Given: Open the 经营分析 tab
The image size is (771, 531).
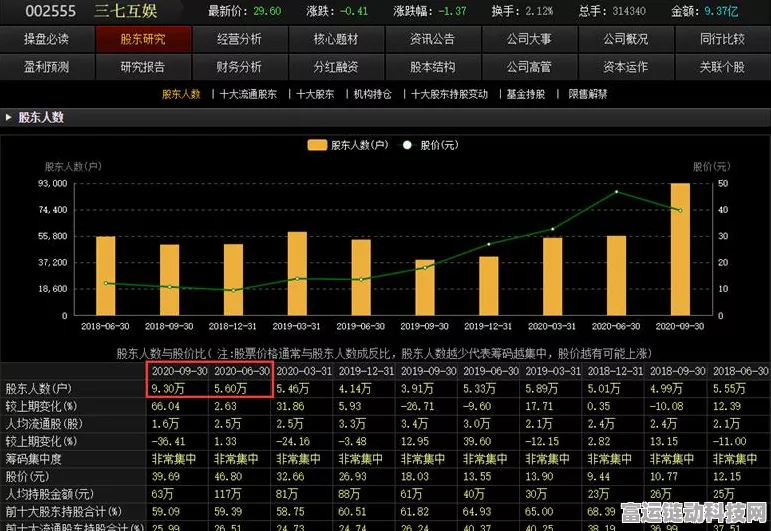Looking at the screenshot, I should [239, 39].
